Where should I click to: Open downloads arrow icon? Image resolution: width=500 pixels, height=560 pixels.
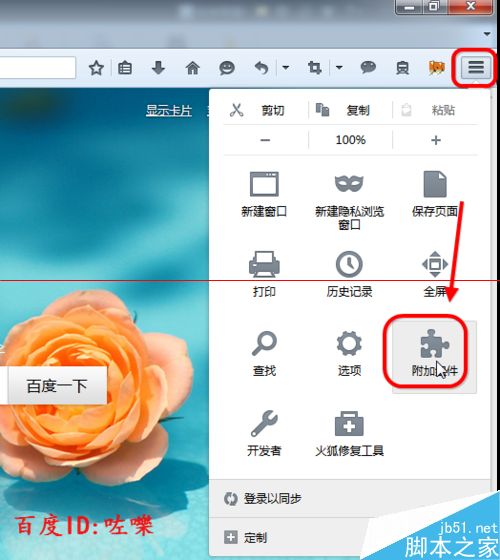[x=158, y=67]
